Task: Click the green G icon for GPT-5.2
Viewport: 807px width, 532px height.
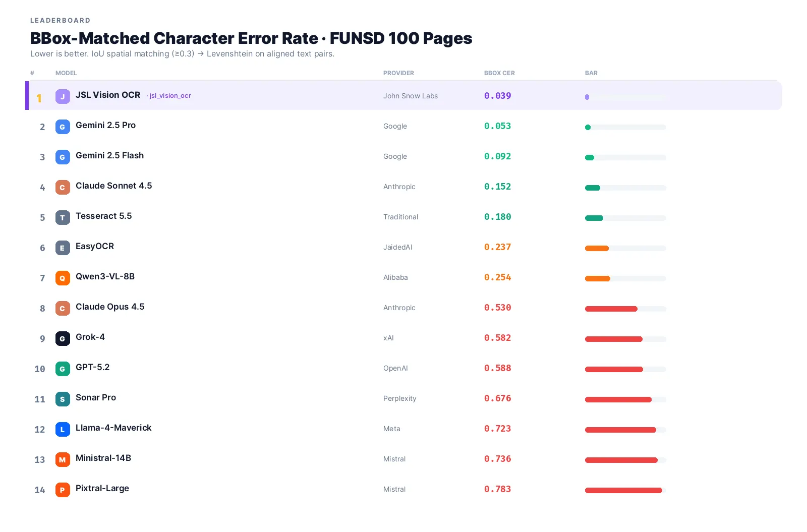Action: tap(63, 369)
